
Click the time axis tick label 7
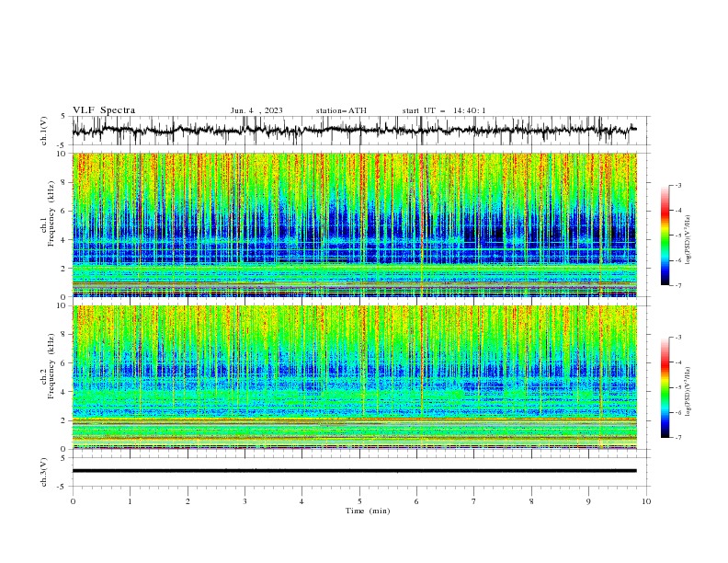(474, 501)
